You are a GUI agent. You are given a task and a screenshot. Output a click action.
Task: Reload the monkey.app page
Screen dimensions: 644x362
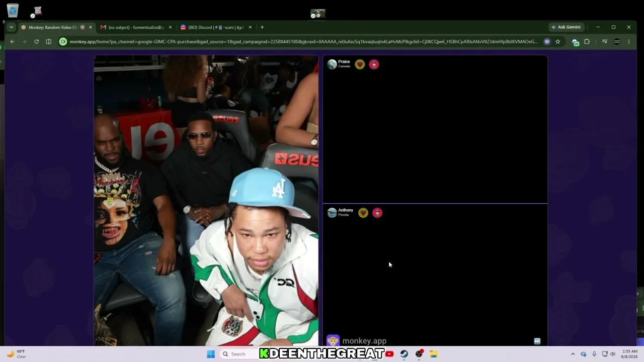point(36,42)
